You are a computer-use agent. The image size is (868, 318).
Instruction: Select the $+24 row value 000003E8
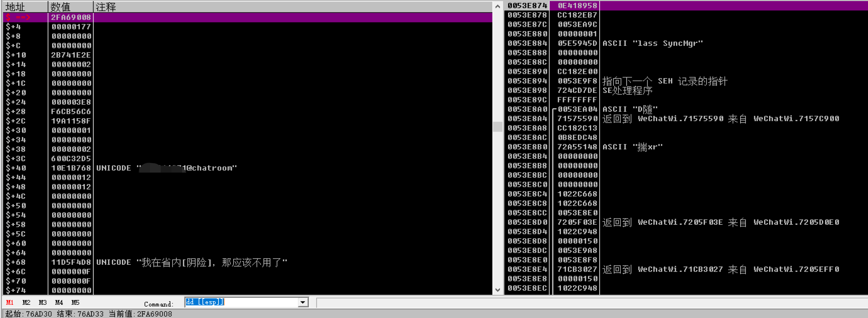71,102
